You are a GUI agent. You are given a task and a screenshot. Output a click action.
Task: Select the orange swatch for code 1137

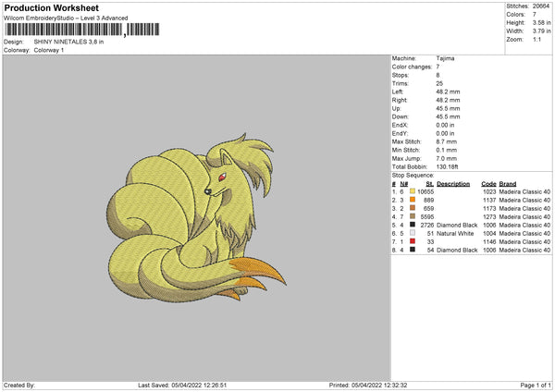[413, 200]
